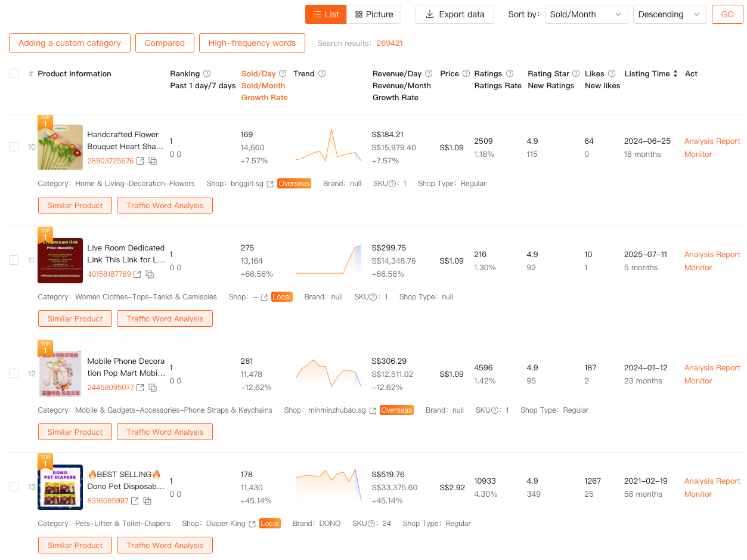This screenshot has height=560, width=747.
Task: Copy product ID 8316085997 with copy icon
Action: point(147,501)
